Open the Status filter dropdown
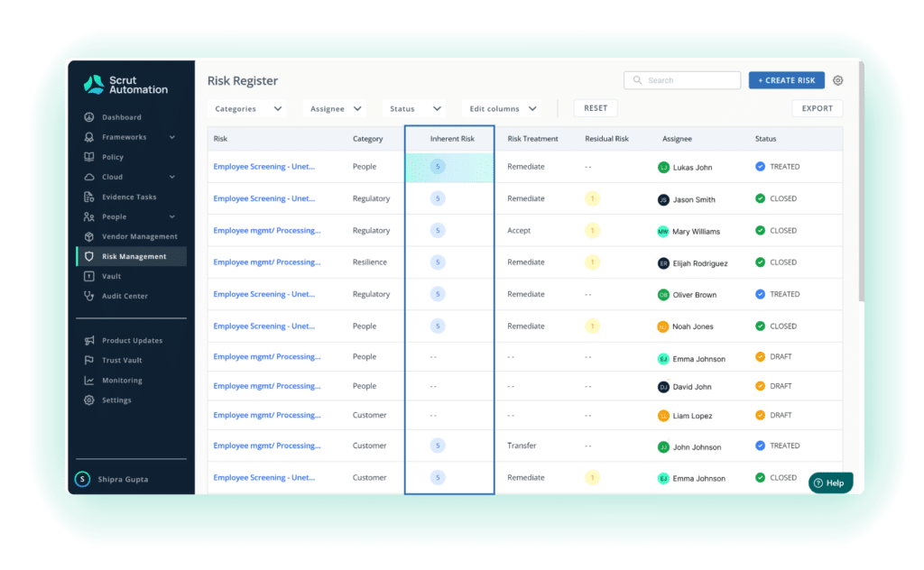 [414, 109]
